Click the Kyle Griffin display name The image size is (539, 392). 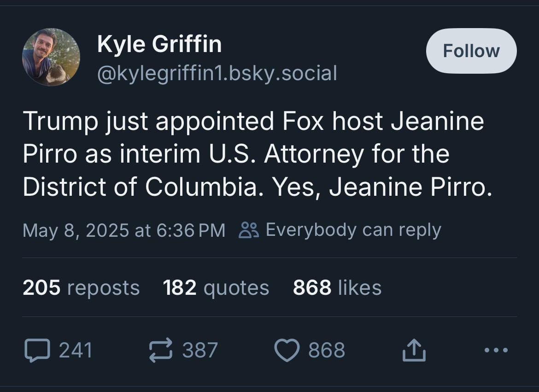pos(159,45)
